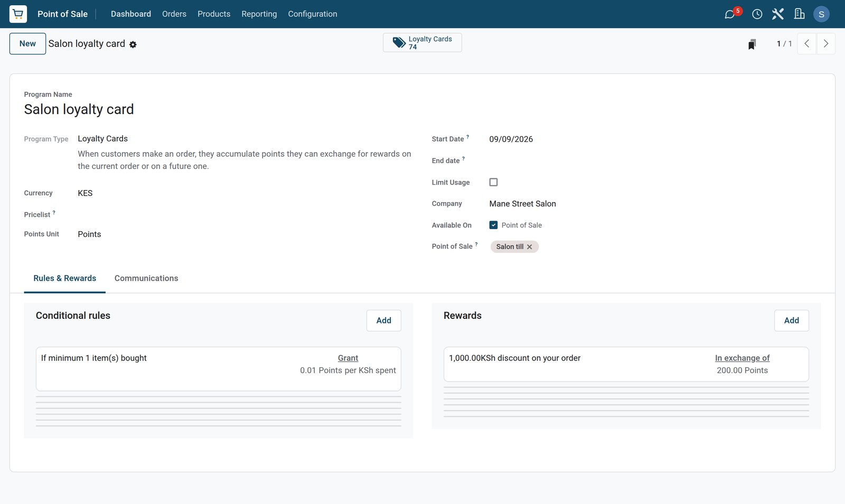Open the Reporting menu
The height and width of the screenshot is (504, 845).
click(x=259, y=14)
